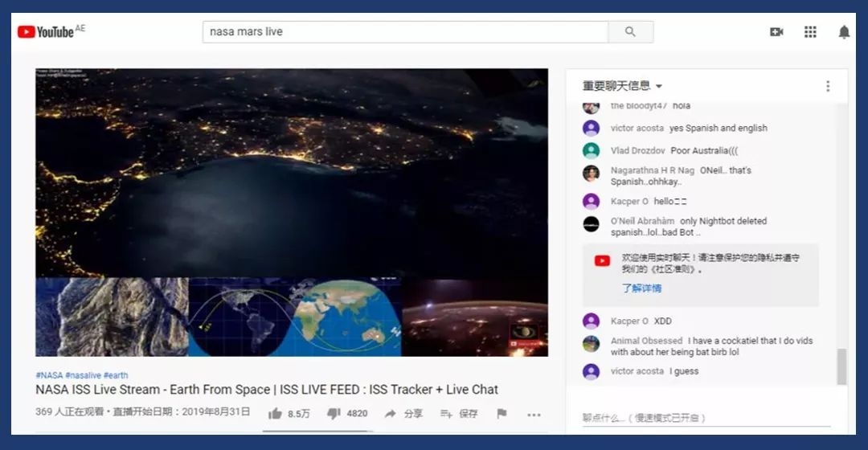
Task: Open the YouTube apps grid icon
Action: tap(810, 32)
